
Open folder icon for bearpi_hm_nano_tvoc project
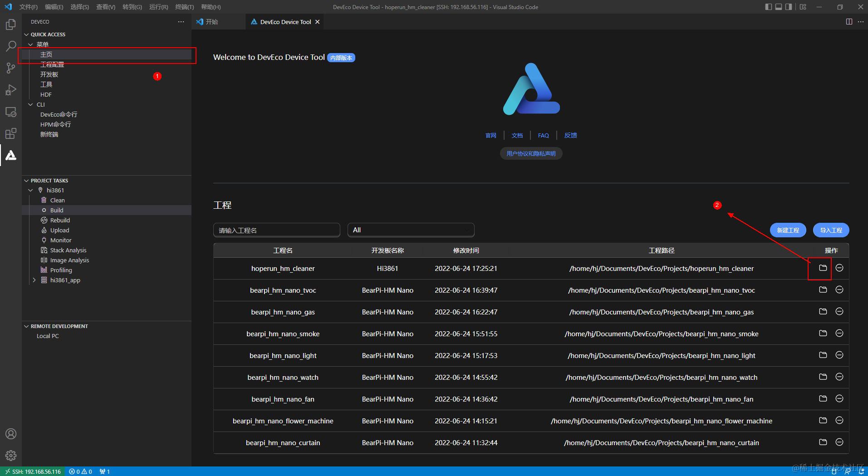coord(823,290)
